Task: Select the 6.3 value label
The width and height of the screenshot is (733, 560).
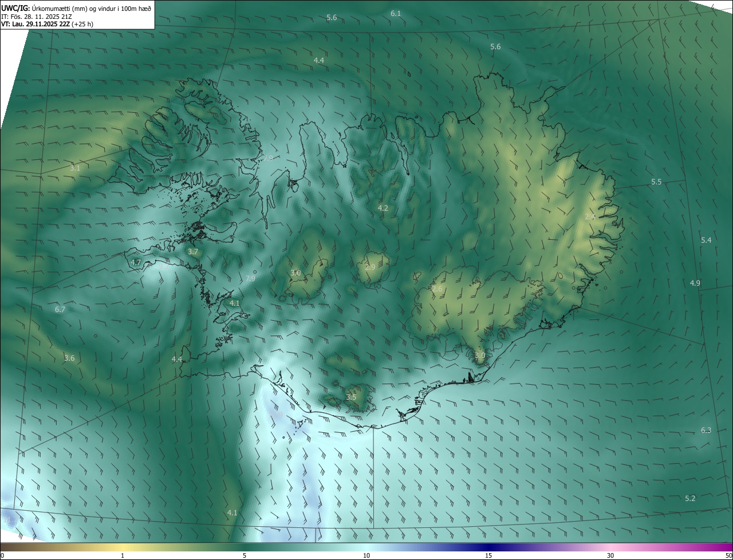Action: coord(706,431)
